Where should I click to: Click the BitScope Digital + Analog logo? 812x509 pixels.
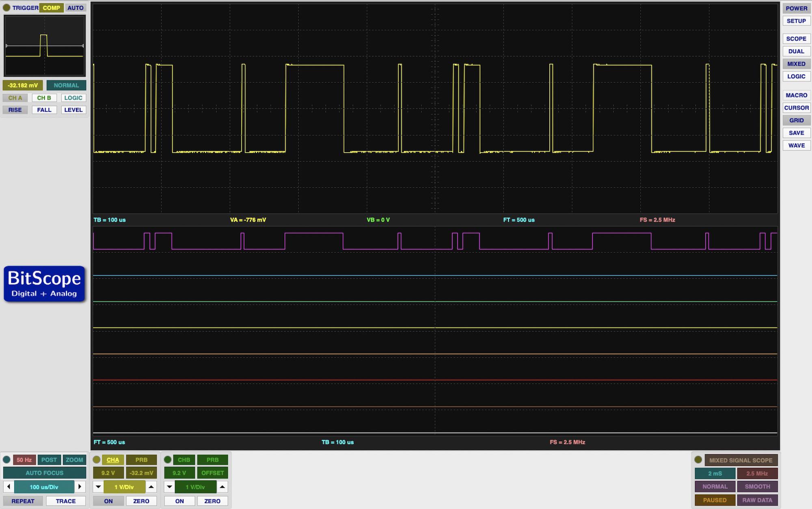44,284
